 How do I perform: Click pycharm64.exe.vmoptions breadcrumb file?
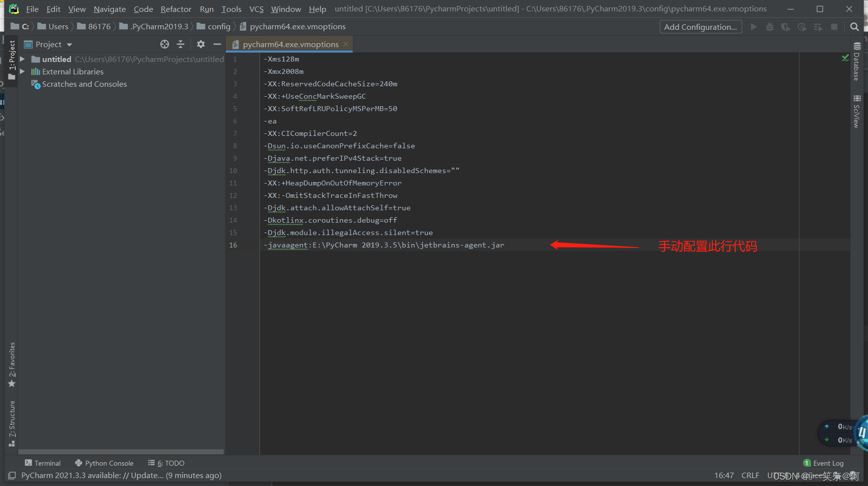(293, 27)
